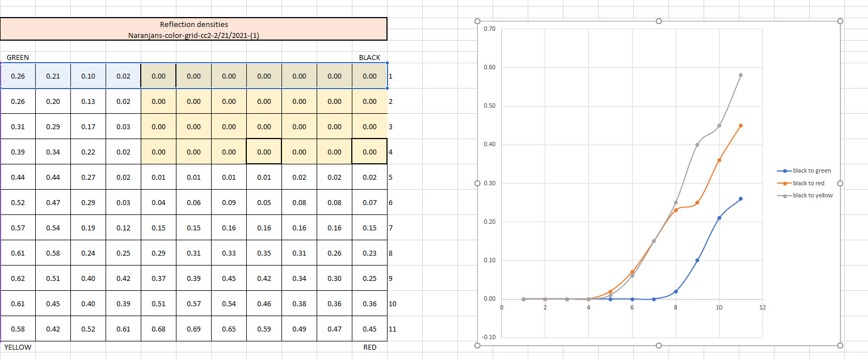Click row label 1 beside the table
Image resolution: width=868 pixels, height=359 pixels.
(390, 76)
